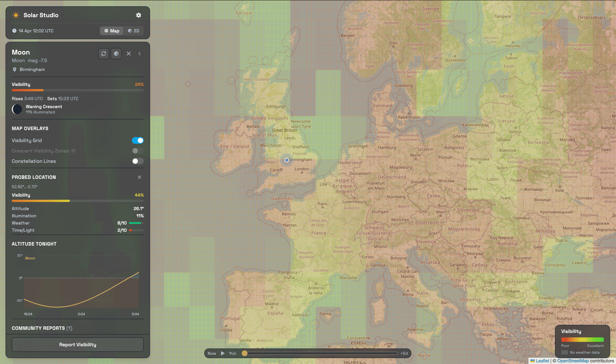Click the Birmingham location pin icon
This screenshot has width=616, height=364.
pyautogui.click(x=14, y=69)
